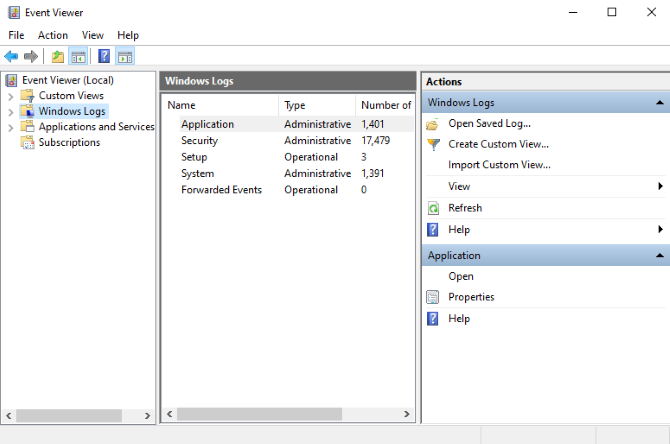Open the View submenu arrow in Actions

[660, 186]
